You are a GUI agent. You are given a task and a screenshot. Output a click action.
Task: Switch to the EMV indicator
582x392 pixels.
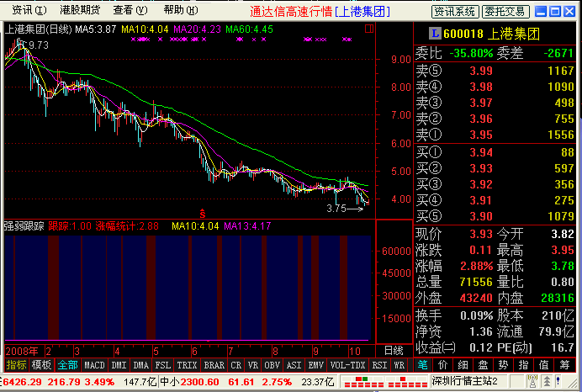pos(316,365)
